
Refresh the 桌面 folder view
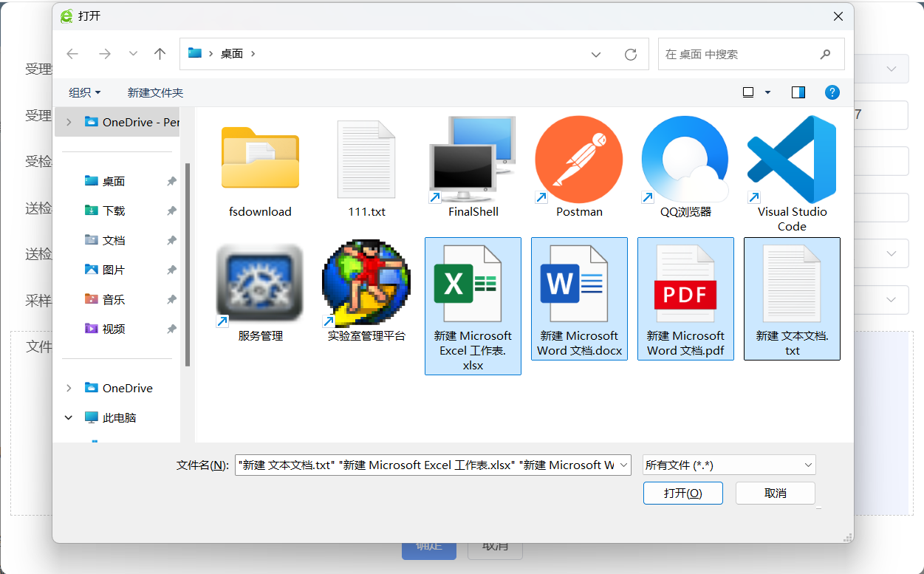click(631, 54)
